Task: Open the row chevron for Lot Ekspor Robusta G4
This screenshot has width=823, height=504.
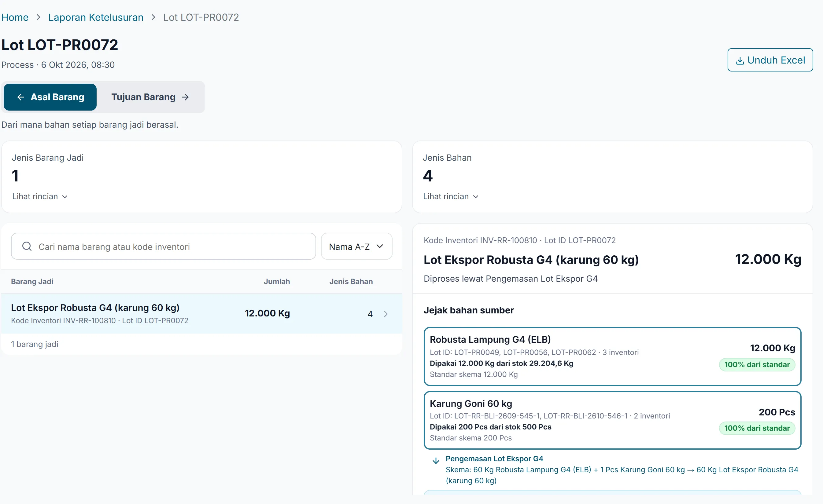Action: (386, 314)
